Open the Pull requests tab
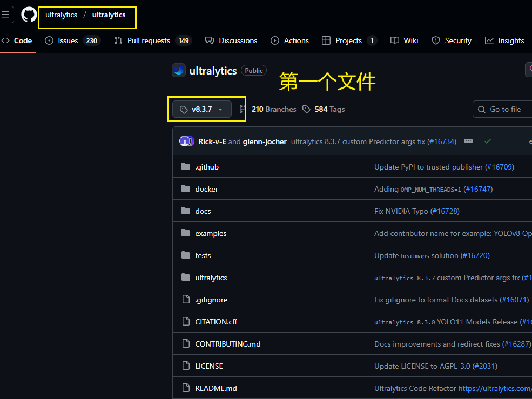 [x=153, y=40]
